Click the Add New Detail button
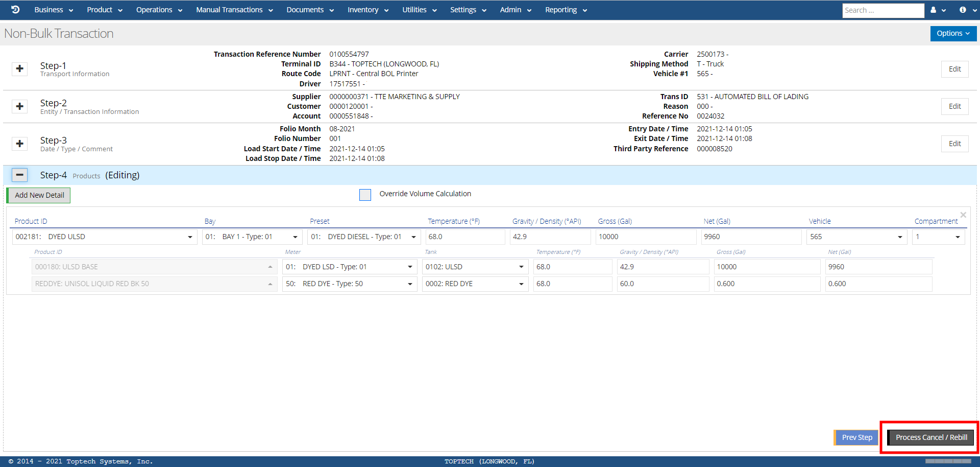980x467 pixels. pyautogui.click(x=39, y=195)
